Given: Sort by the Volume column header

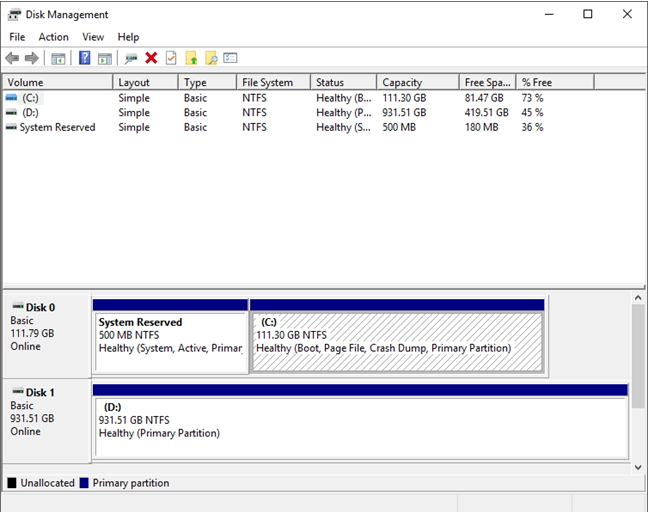Looking at the screenshot, I should (x=58, y=82).
